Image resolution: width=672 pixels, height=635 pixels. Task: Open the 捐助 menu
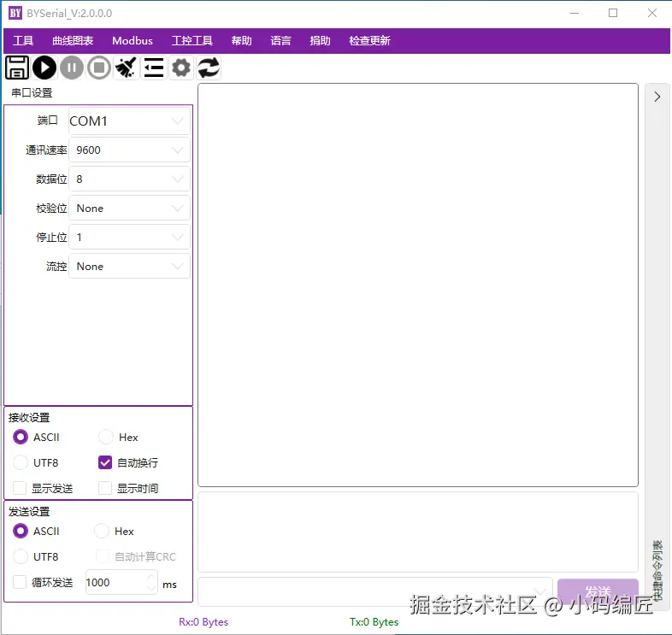pos(320,41)
